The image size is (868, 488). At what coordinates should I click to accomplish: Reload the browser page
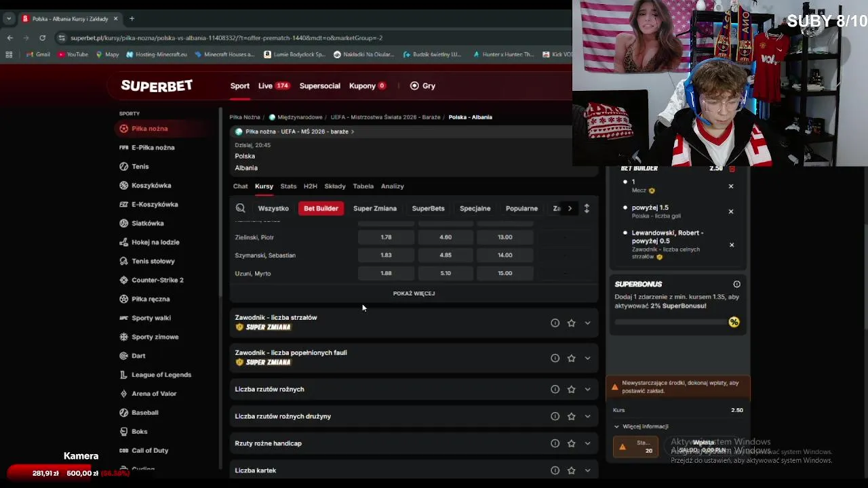[x=42, y=38]
